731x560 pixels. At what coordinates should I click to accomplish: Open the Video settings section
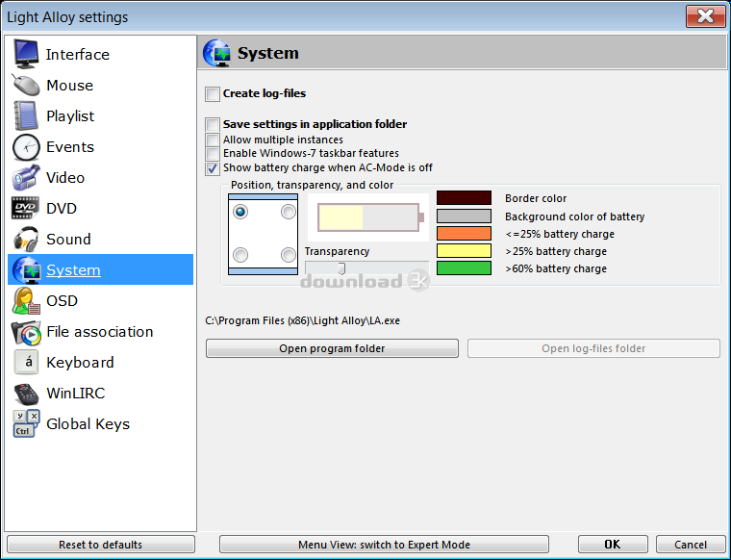65,178
